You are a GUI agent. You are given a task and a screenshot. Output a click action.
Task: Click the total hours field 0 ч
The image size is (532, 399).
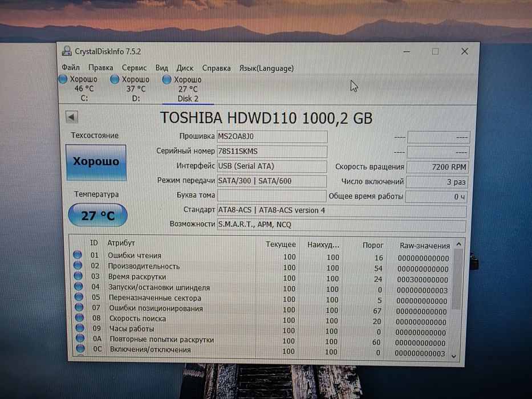436,197
